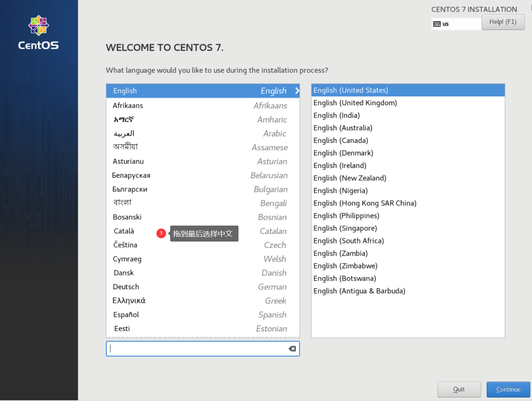Select Bosanski language row
Image resolution: width=532 pixels, height=401 pixels.
[203, 217]
